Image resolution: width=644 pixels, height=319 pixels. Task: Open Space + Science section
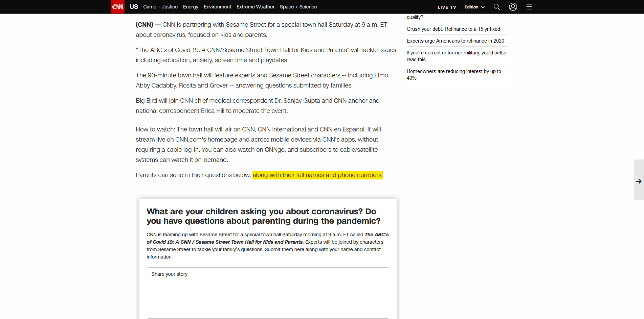298,7
